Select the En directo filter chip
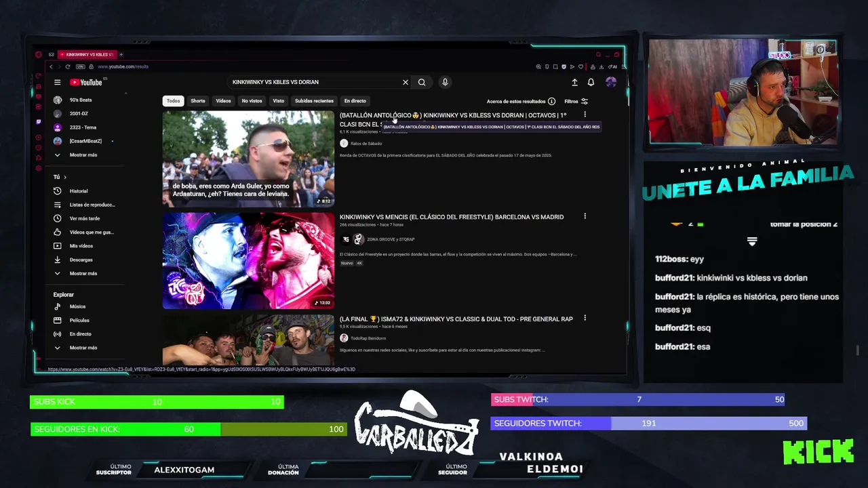This screenshot has height=488, width=868. point(355,101)
